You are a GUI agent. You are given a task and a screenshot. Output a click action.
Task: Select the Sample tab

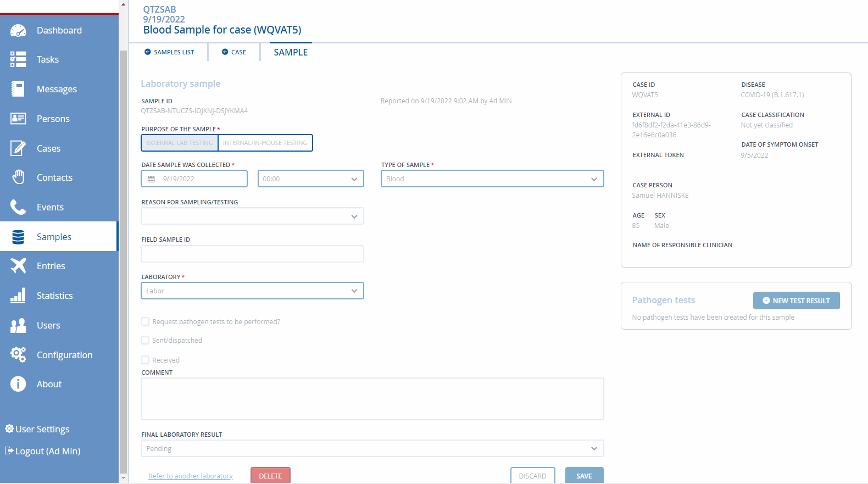pyautogui.click(x=291, y=52)
